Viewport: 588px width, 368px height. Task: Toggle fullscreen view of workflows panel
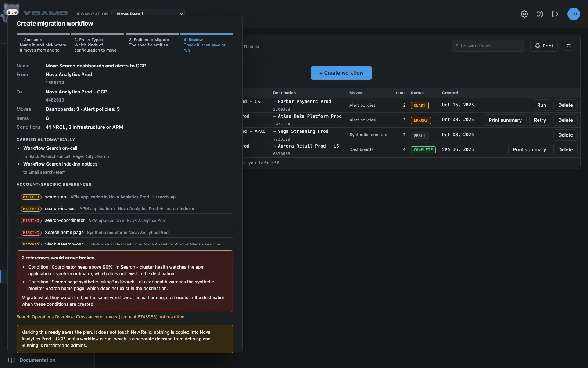[x=569, y=46]
